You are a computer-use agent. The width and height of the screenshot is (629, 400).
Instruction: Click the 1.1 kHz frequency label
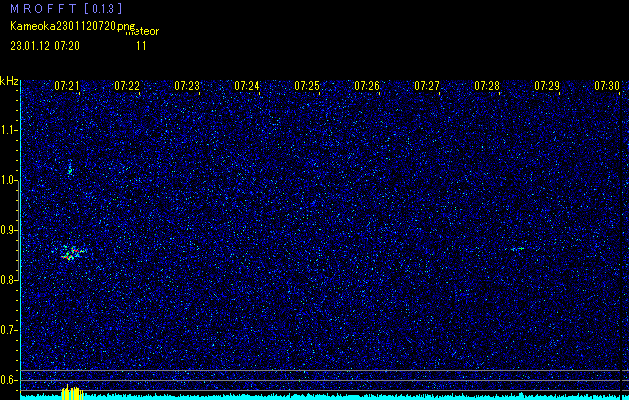[9, 130]
